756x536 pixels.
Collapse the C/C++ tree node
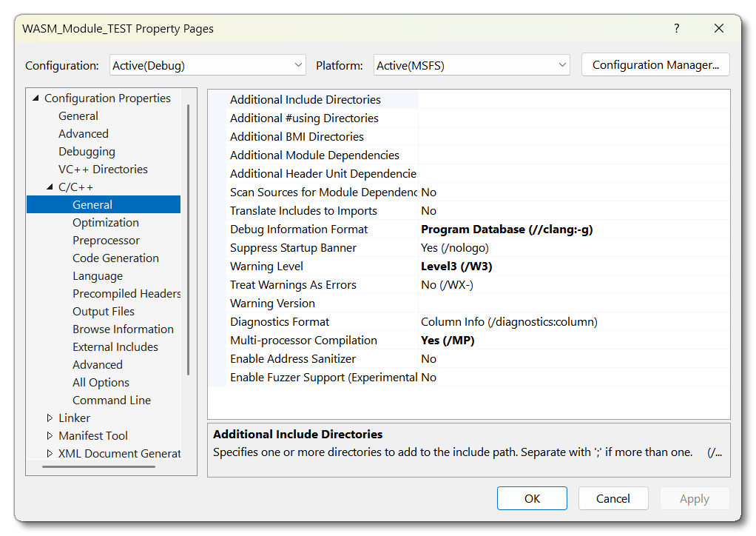pos(50,187)
